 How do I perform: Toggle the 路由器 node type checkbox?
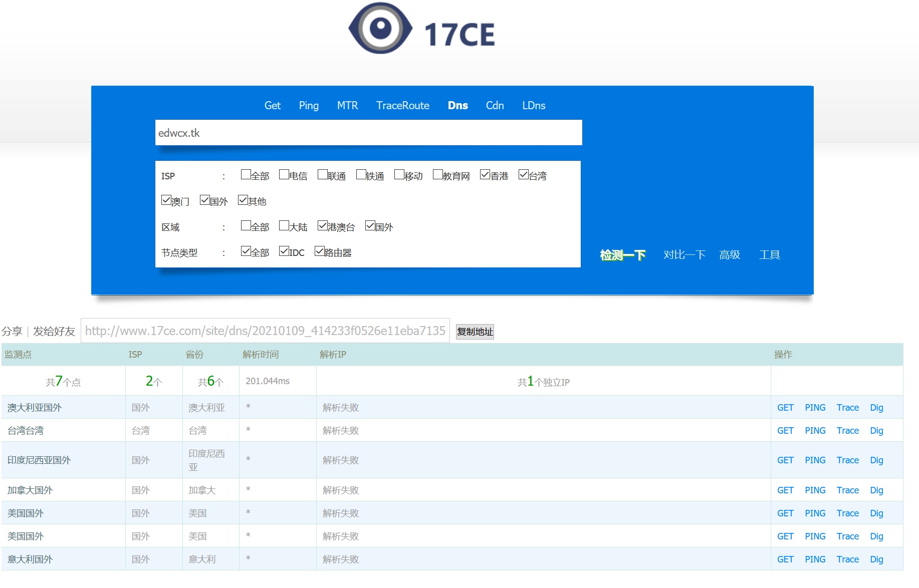320,251
